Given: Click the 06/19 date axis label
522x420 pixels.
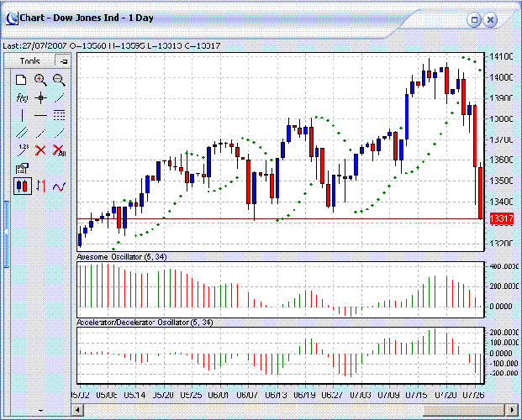Looking at the screenshot, I should coord(304,395).
